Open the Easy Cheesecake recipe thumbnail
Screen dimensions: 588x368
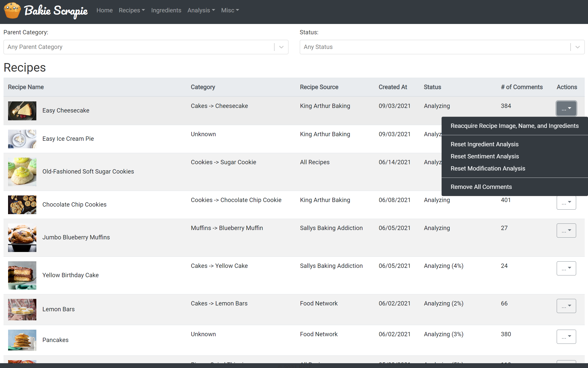(22, 111)
